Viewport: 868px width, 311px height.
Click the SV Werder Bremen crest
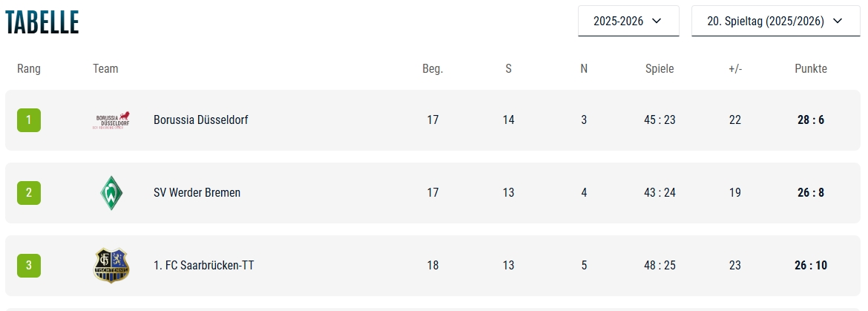pyautogui.click(x=112, y=193)
